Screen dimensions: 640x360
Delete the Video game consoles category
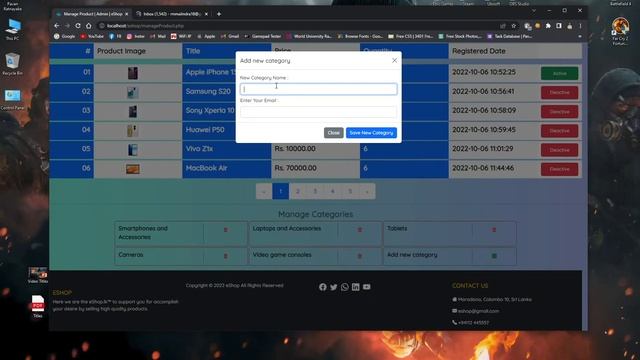[x=360, y=256]
